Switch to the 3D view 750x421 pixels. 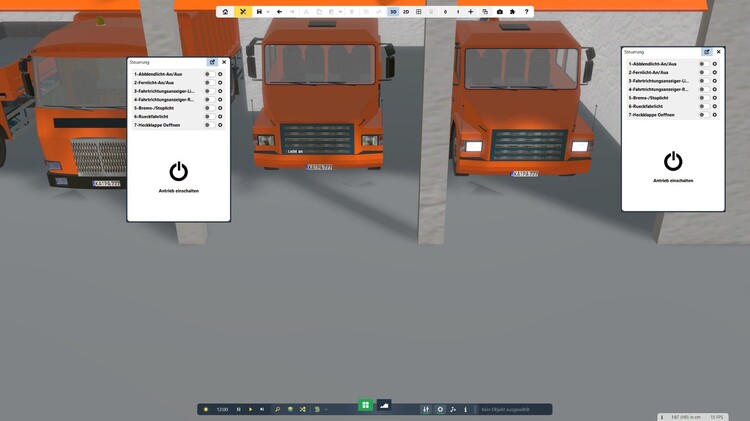pos(393,11)
